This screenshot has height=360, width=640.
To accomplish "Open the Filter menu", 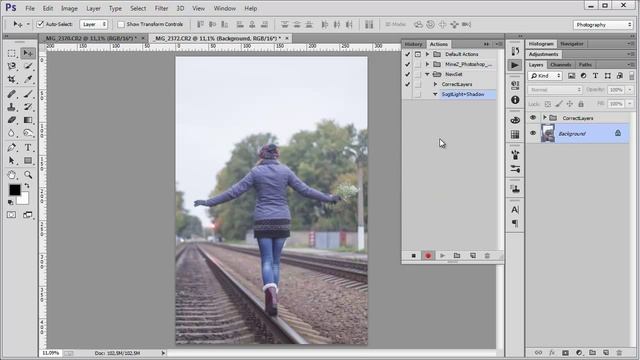I will pyautogui.click(x=161, y=8).
